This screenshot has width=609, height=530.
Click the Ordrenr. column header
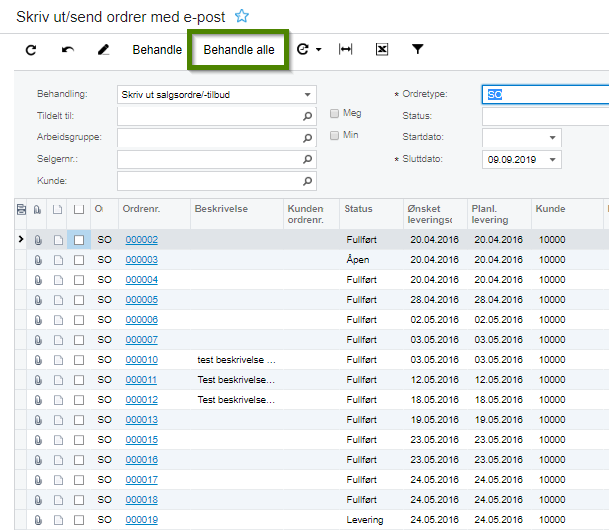tap(141, 209)
